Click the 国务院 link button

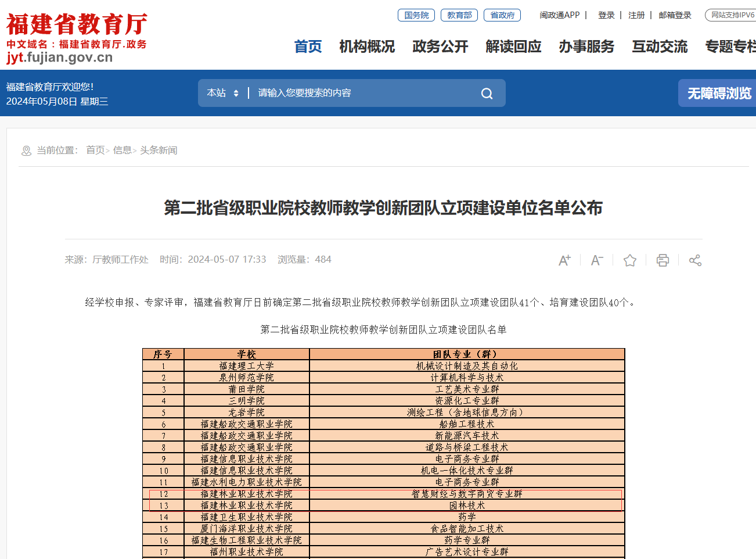pyautogui.click(x=416, y=15)
